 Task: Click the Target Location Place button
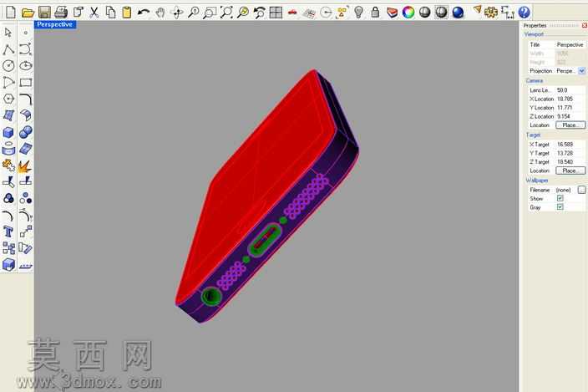coord(570,171)
